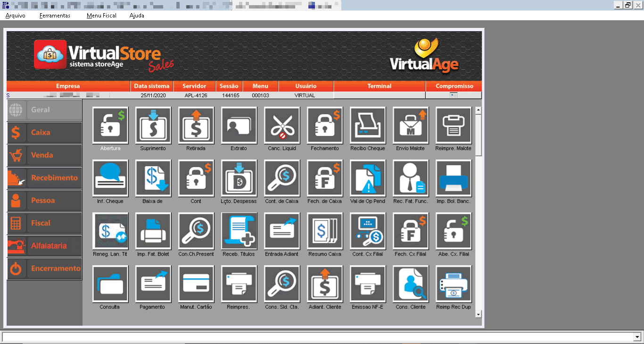
Task: Launch Abe. Cx. Filial
Action: pyautogui.click(x=454, y=231)
